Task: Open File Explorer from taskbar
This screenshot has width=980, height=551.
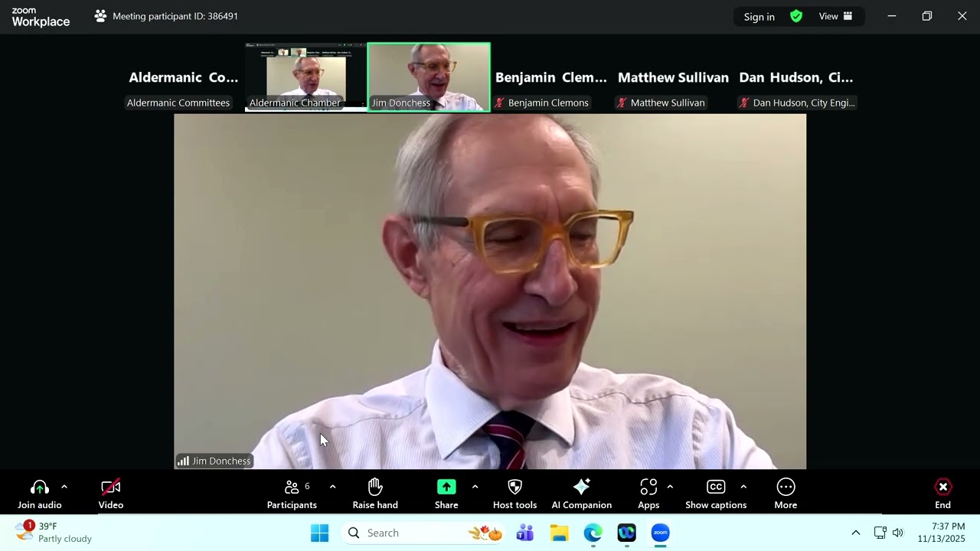Action: click(559, 533)
